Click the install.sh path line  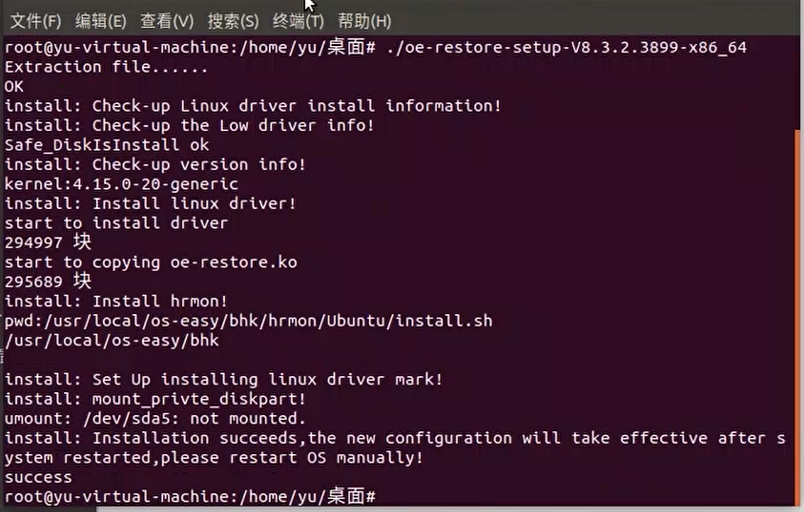click(248, 320)
